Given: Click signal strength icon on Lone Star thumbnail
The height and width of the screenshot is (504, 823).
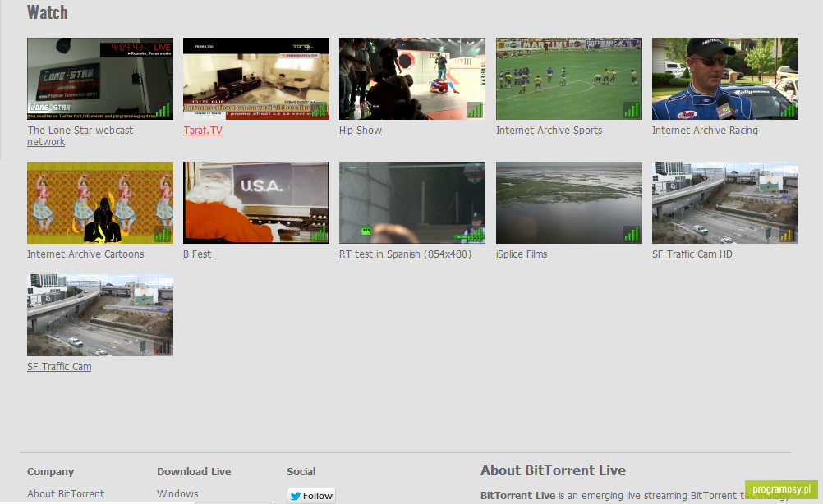Looking at the screenshot, I should tap(163, 110).
